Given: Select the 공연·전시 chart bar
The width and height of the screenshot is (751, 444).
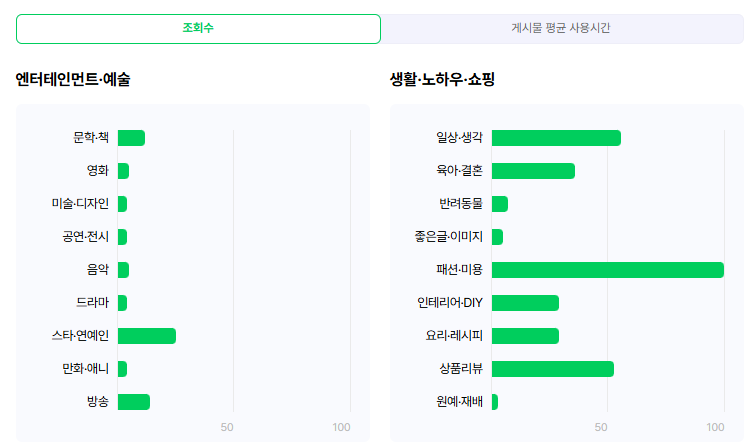Looking at the screenshot, I should [122, 237].
